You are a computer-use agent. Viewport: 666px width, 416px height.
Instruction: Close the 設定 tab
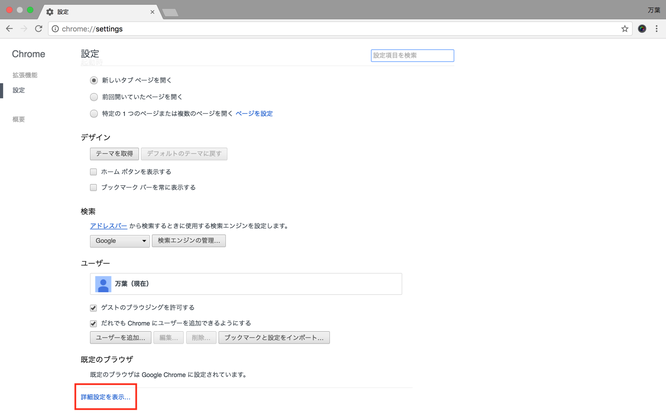tap(152, 12)
